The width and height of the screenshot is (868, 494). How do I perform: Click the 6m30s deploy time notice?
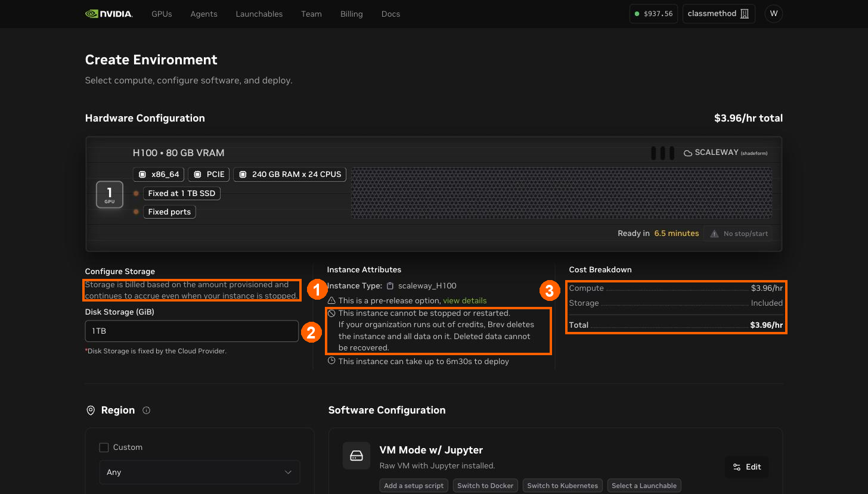[x=424, y=362]
